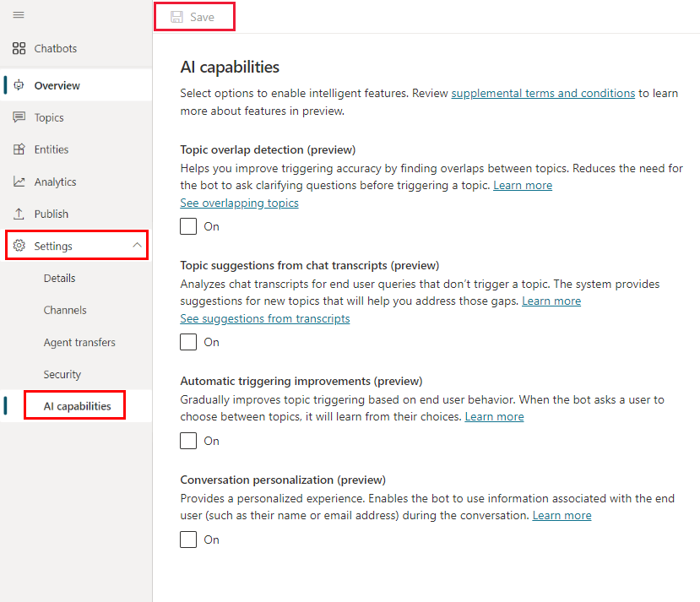This screenshot has height=602, width=700.
Task: Click the Save floppy disk icon
Action: point(176,17)
